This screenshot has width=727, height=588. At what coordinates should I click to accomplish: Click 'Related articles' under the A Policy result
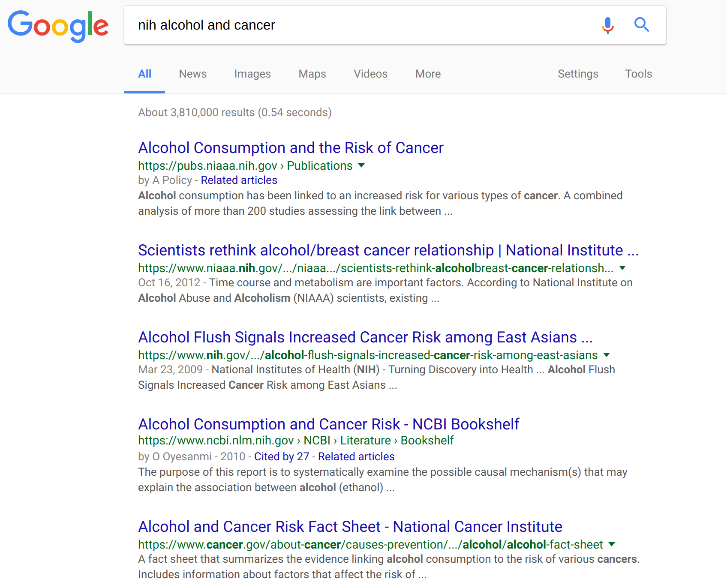click(x=239, y=180)
